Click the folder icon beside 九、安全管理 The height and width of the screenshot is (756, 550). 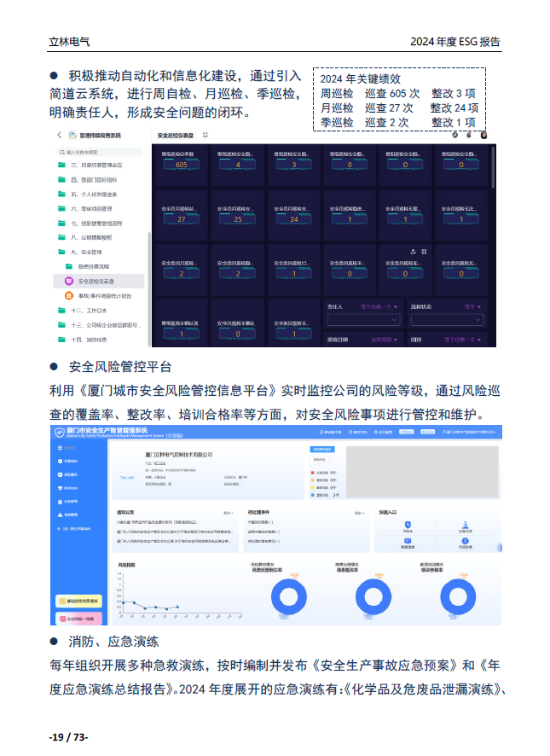61,252
